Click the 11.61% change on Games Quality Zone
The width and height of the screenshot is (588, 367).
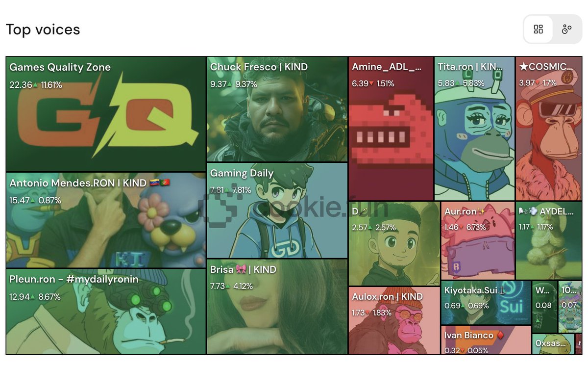(51, 85)
